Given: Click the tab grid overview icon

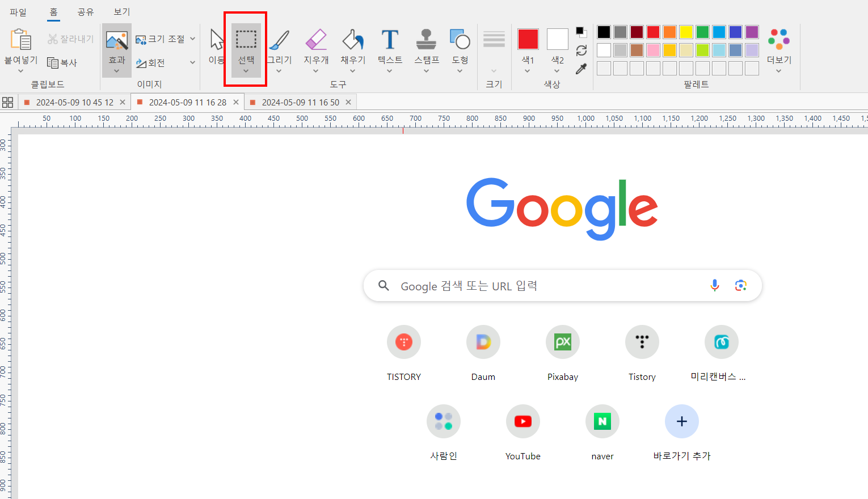Looking at the screenshot, I should click(x=8, y=102).
